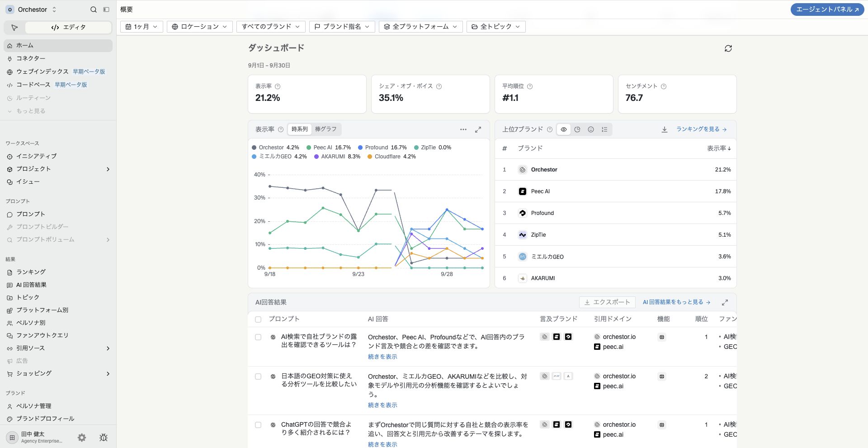Check the ChatGPTの回答で競合 prompt row

[258, 425]
